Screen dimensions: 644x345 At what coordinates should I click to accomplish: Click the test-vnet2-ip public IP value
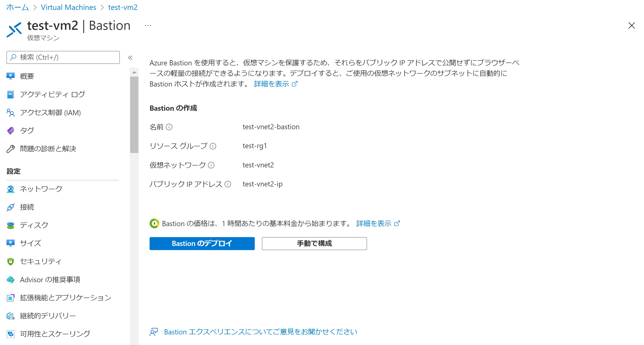(263, 184)
